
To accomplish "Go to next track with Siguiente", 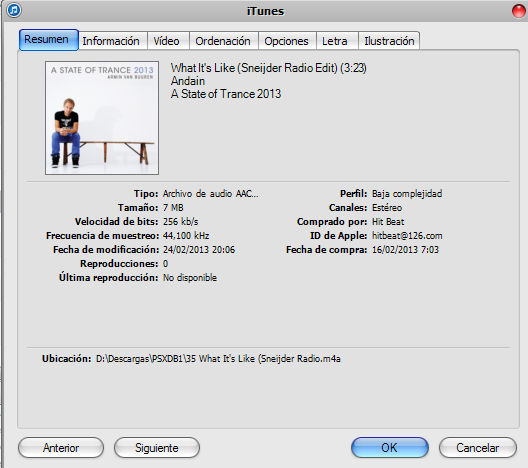I will [x=157, y=448].
